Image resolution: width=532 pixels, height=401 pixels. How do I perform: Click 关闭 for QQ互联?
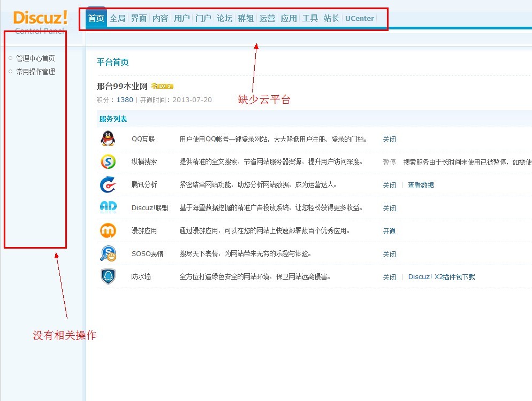click(389, 140)
